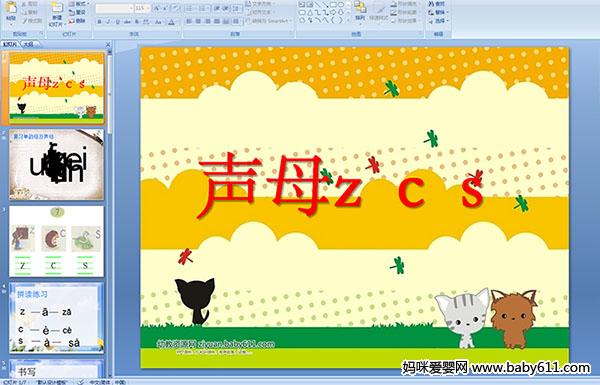Open Shape Fill color
The height and width of the screenshot is (385, 600).
point(405,4)
